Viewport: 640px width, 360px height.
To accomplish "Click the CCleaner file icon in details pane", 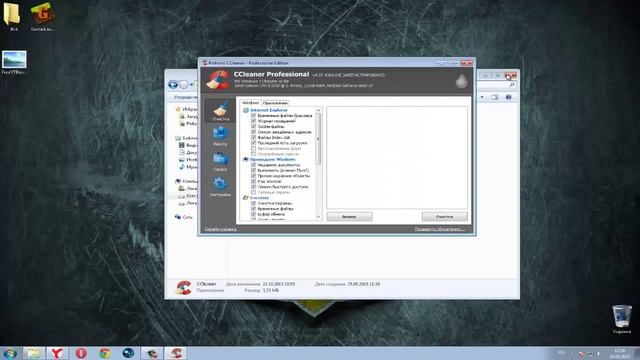I will [184, 287].
